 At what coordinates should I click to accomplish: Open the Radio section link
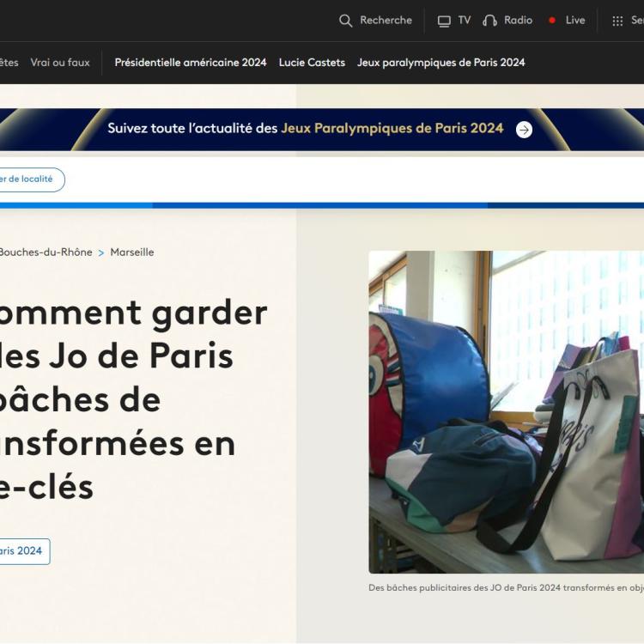coord(518,20)
